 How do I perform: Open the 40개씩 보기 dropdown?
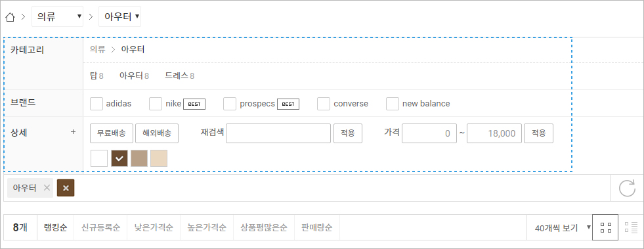[x=560, y=227]
